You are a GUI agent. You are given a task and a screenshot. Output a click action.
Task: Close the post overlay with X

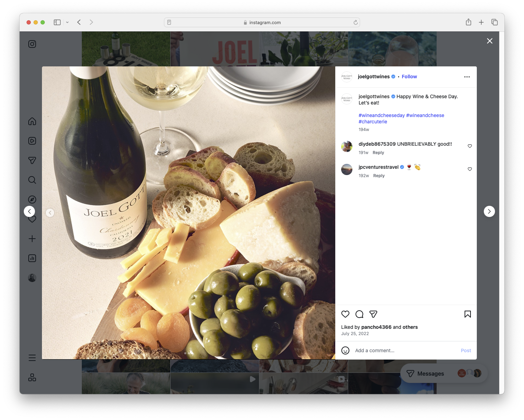tap(490, 41)
